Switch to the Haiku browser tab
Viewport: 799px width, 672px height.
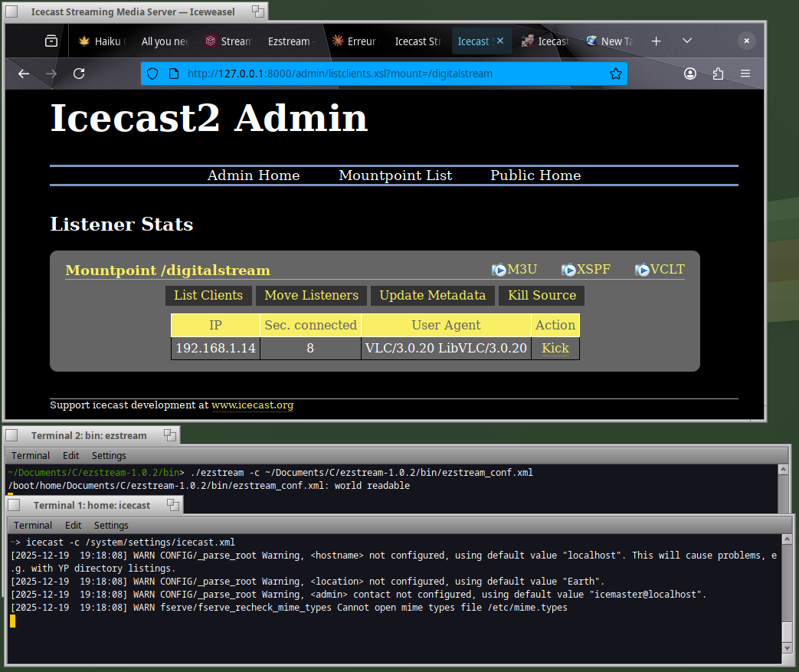pyautogui.click(x=104, y=41)
